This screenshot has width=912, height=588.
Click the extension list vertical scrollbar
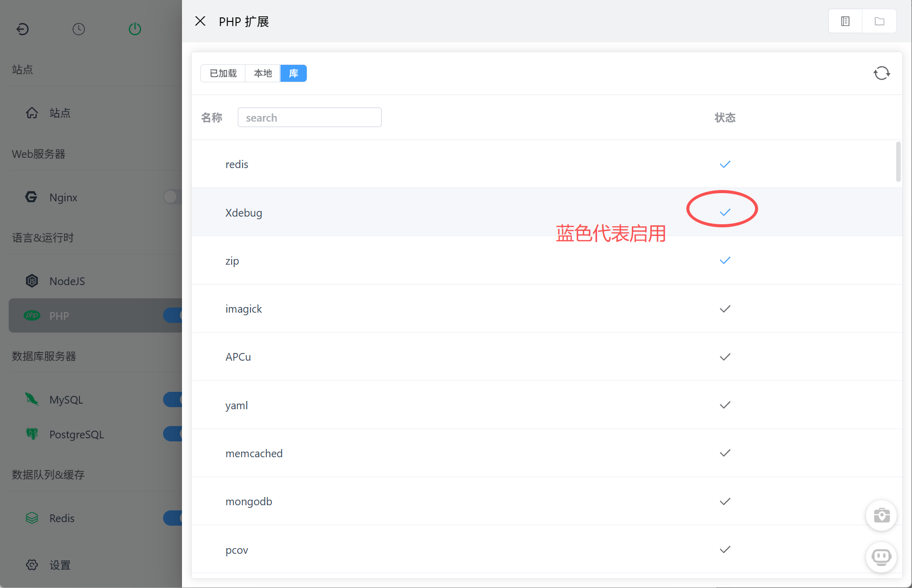tap(898, 161)
